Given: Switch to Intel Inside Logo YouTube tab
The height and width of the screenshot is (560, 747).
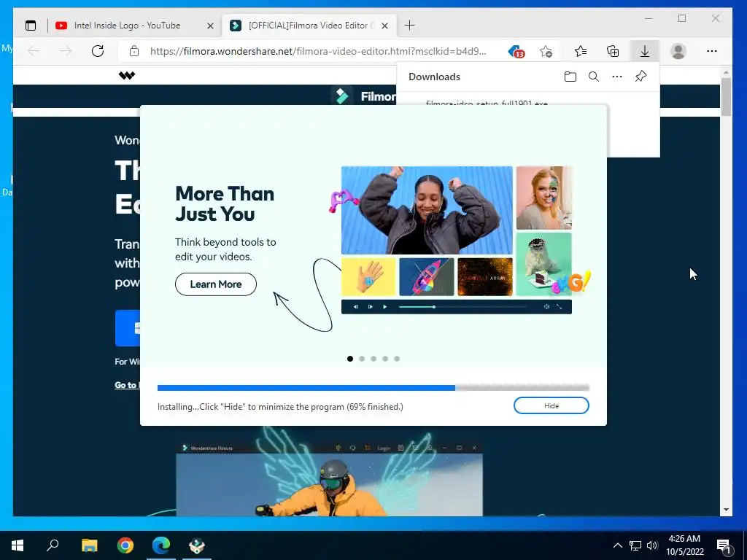Looking at the screenshot, I should (127, 26).
